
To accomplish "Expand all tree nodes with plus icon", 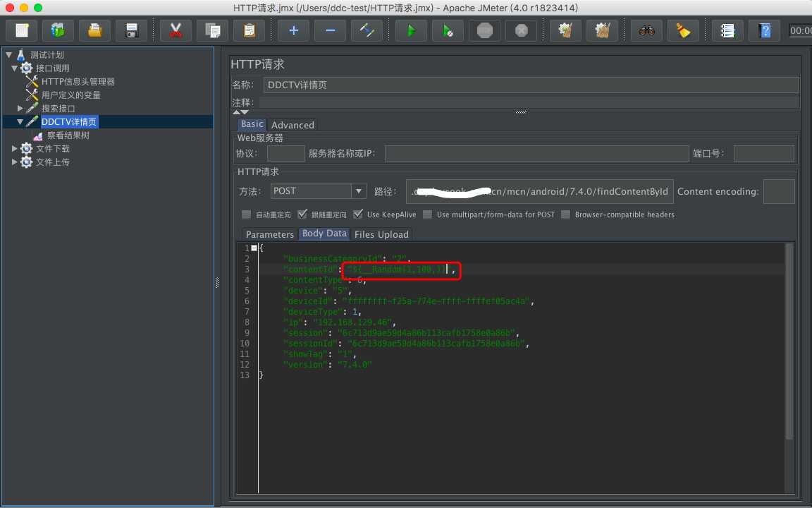I will (294, 30).
